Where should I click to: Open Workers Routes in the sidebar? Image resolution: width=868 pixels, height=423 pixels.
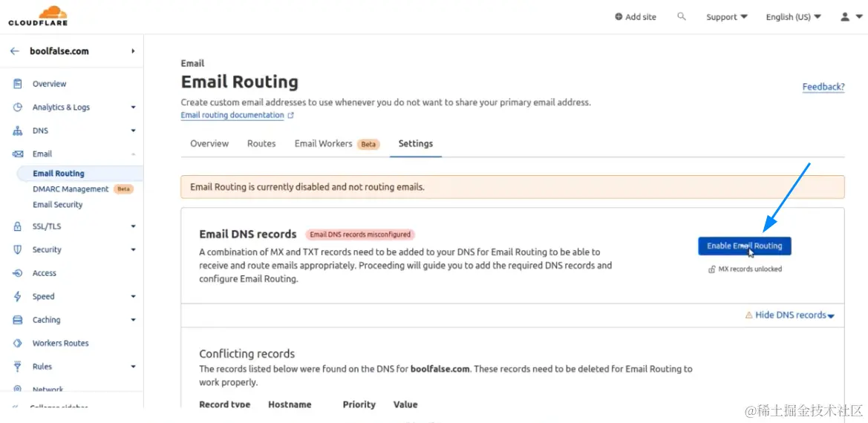pos(60,344)
